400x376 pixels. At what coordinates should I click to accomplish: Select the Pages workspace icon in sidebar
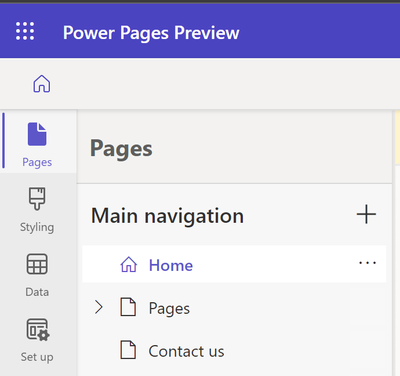click(37, 134)
